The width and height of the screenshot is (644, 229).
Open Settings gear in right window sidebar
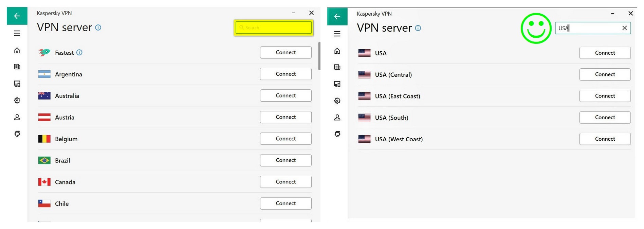pyautogui.click(x=337, y=101)
